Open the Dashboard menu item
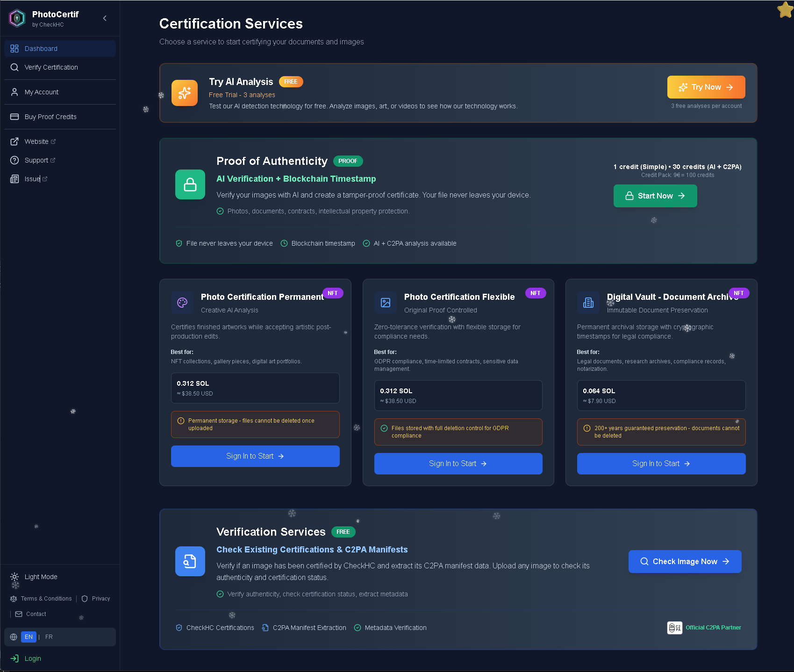This screenshot has width=794, height=672. pyautogui.click(x=60, y=49)
